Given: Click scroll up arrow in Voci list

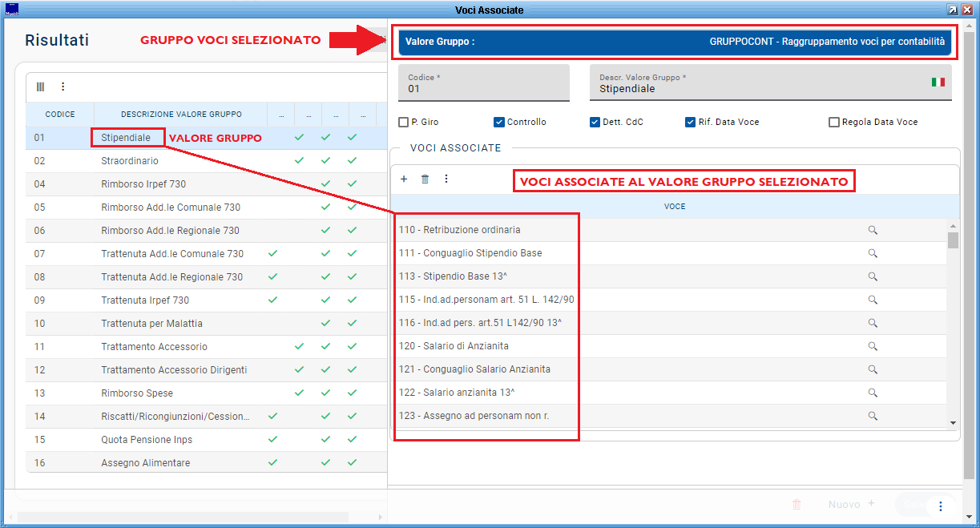Looking at the screenshot, I should pos(953,226).
